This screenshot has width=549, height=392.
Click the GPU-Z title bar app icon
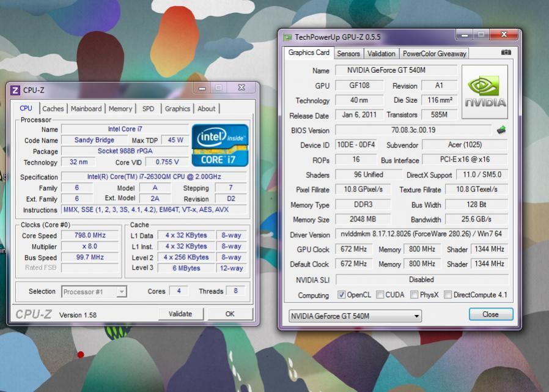pyautogui.click(x=287, y=37)
